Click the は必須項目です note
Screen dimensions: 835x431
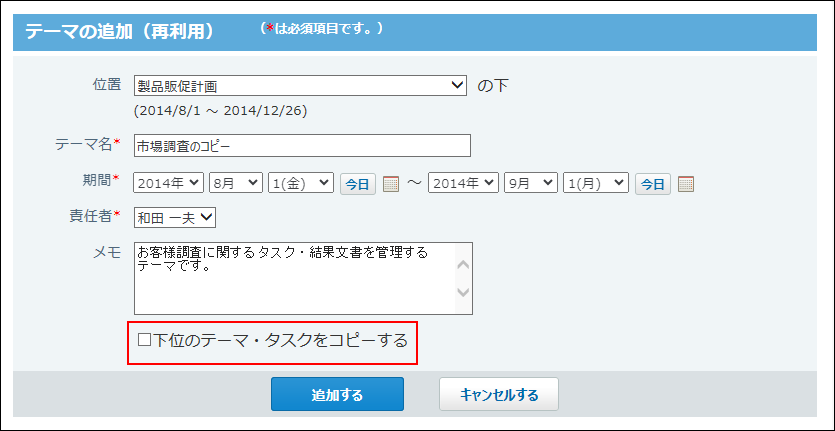[322, 29]
